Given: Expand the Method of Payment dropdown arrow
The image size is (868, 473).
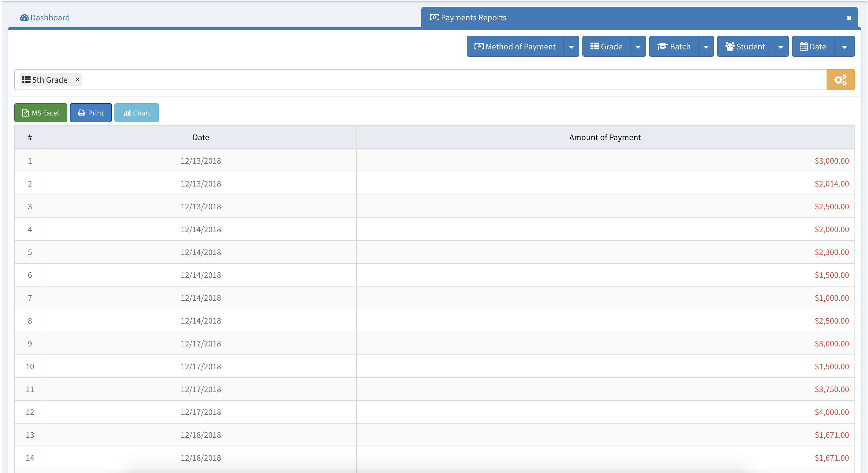Looking at the screenshot, I should 571,47.
